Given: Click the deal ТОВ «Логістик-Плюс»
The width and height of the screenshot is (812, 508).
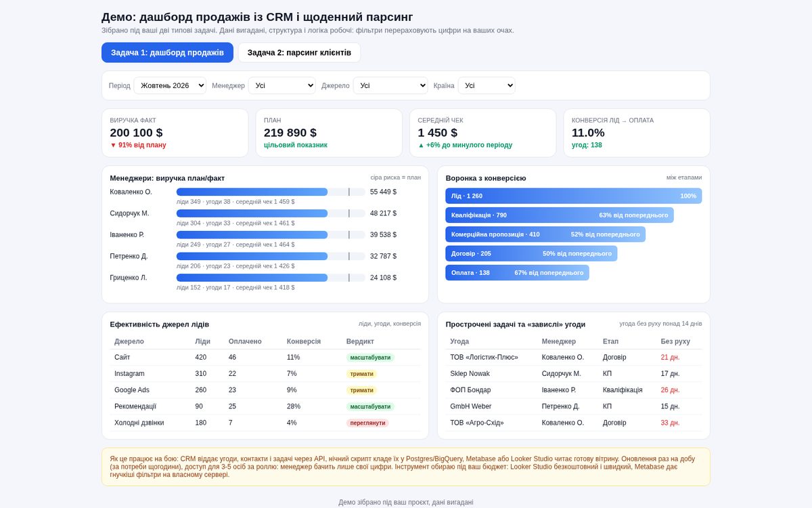Looking at the screenshot, I should coord(484,357).
